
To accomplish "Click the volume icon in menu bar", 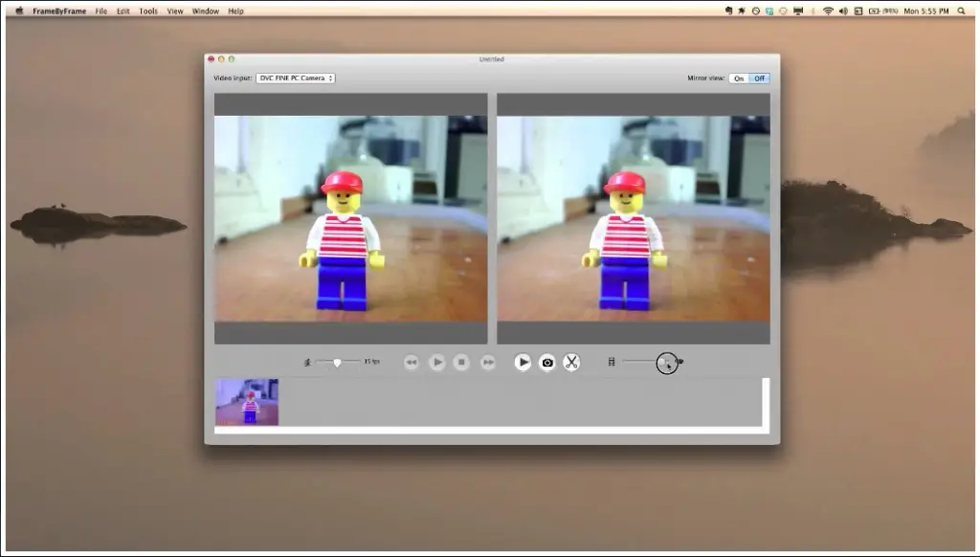I will [x=843, y=11].
